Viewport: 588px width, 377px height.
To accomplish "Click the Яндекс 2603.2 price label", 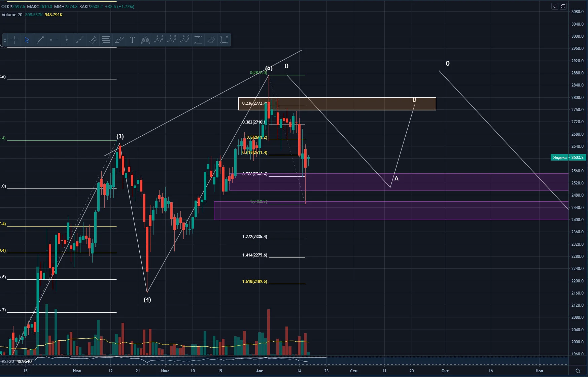I will (x=568, y=157).
